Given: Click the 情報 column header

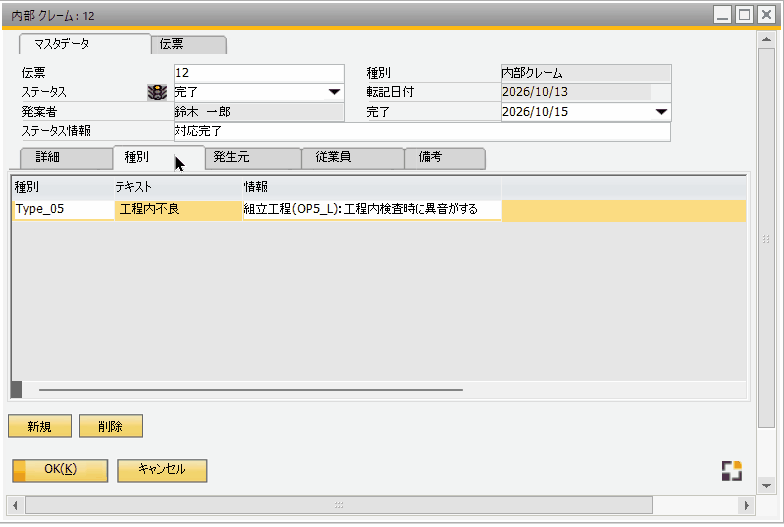Looking at the screenshot, I should [372, 188].
